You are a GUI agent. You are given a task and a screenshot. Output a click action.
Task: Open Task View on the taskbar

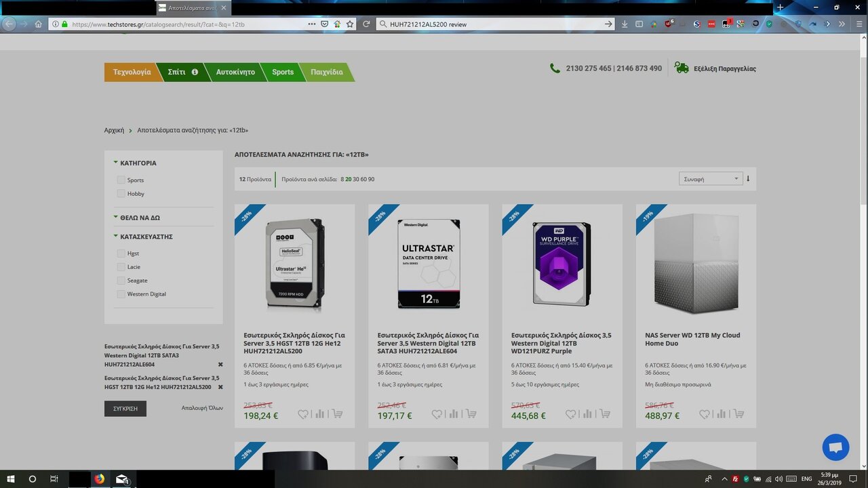(x=54, y=479)
